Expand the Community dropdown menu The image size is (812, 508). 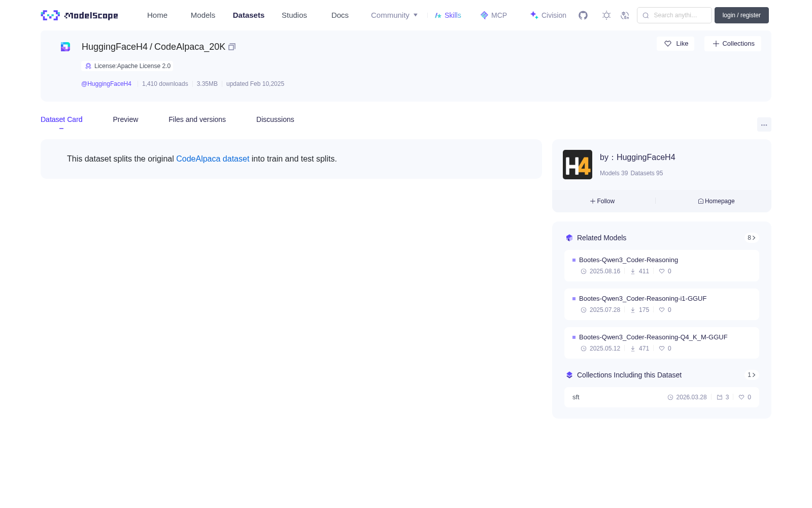click(394, 15)
